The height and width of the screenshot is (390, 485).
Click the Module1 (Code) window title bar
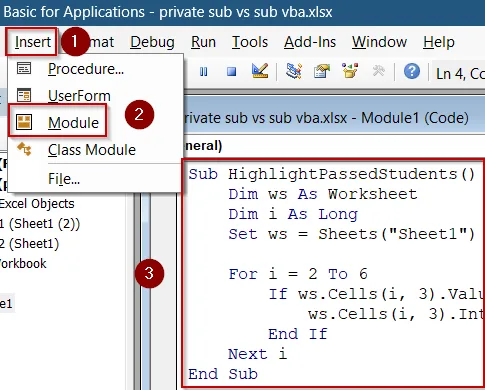point(334,118)
